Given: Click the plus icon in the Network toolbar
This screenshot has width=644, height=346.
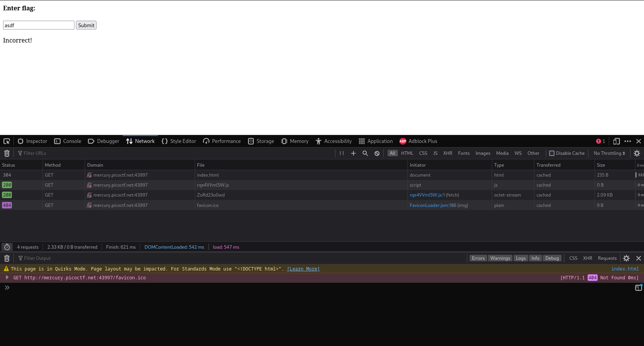Looking at the screenshot, I should (353, 153).
